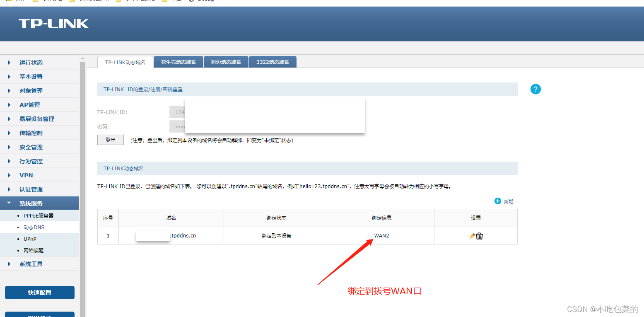Expand the 安全管理 arrow
Viewport: 644px width, 317px height.
[x=9, y=147]
